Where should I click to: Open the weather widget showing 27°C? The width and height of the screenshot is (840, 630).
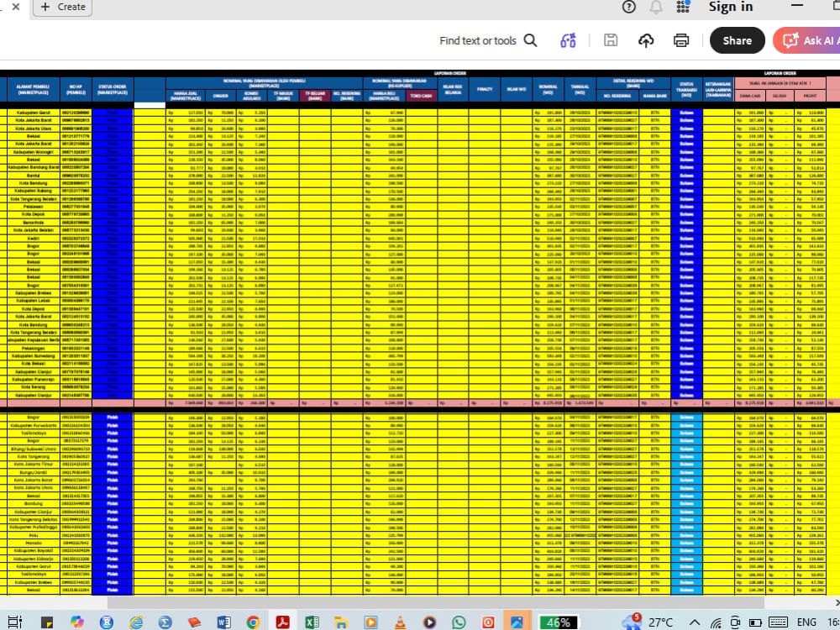648,622
